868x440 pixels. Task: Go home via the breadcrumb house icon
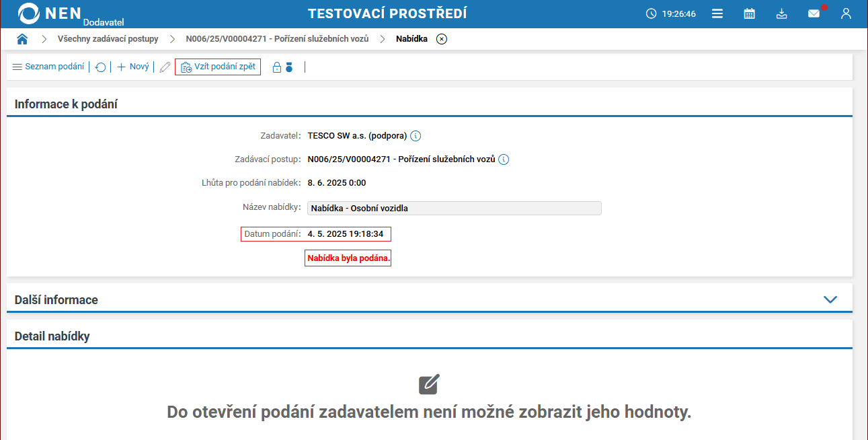(22, 38)
